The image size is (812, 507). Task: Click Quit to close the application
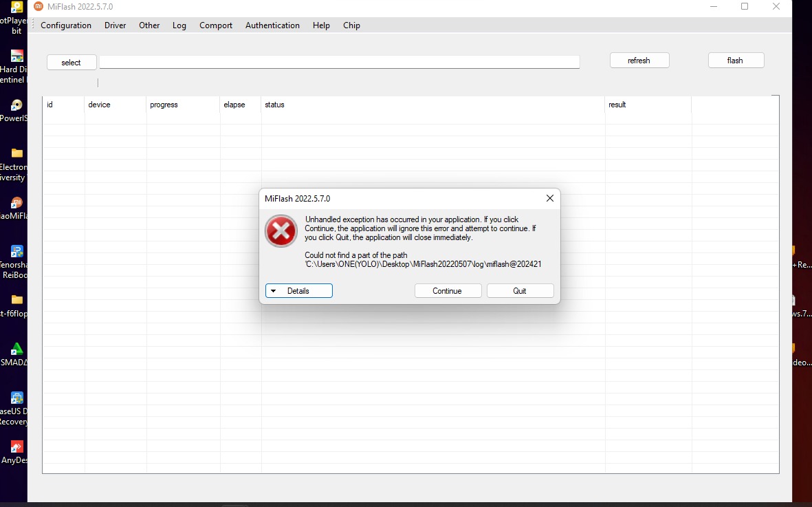[x=520, y=291]
